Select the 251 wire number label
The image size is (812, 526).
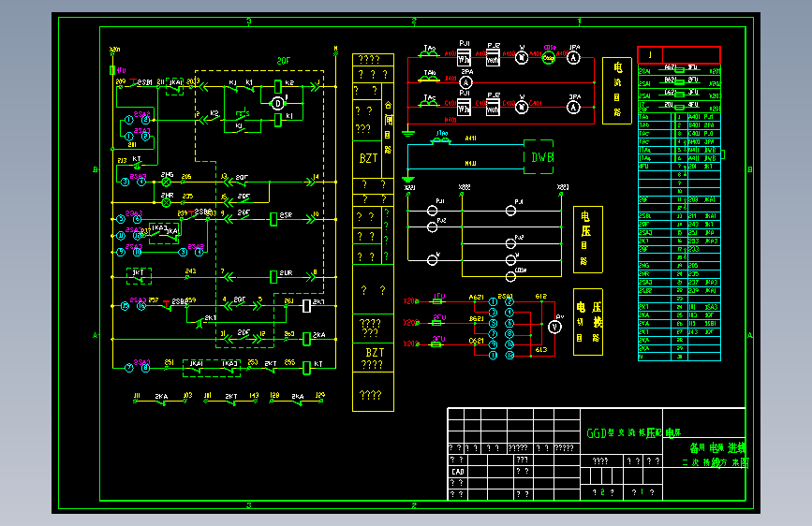[169, 362]
